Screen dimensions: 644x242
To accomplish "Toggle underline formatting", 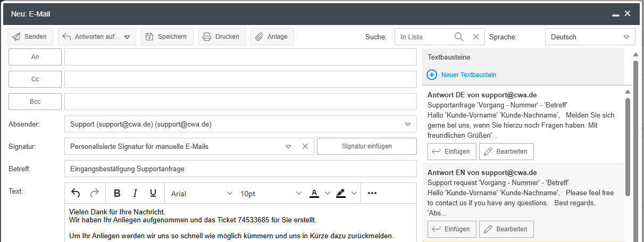I will coord(153,193).
